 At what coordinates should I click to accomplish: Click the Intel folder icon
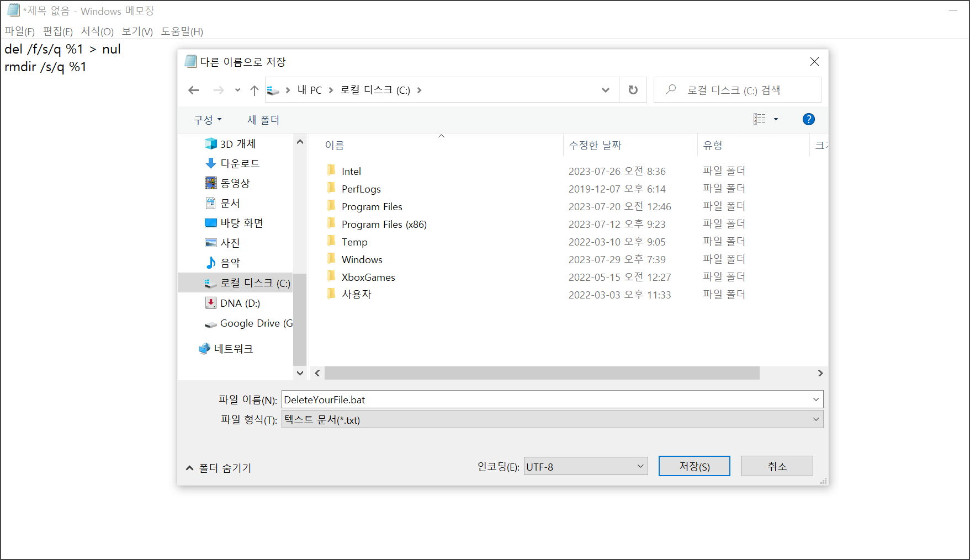[331, 170]
